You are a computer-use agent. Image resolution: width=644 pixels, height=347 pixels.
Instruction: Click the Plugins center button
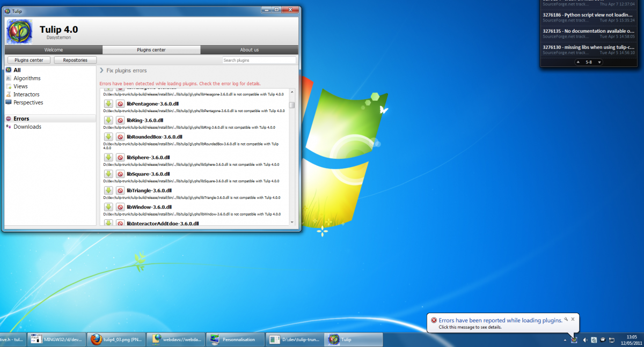[x=29, y=60]
